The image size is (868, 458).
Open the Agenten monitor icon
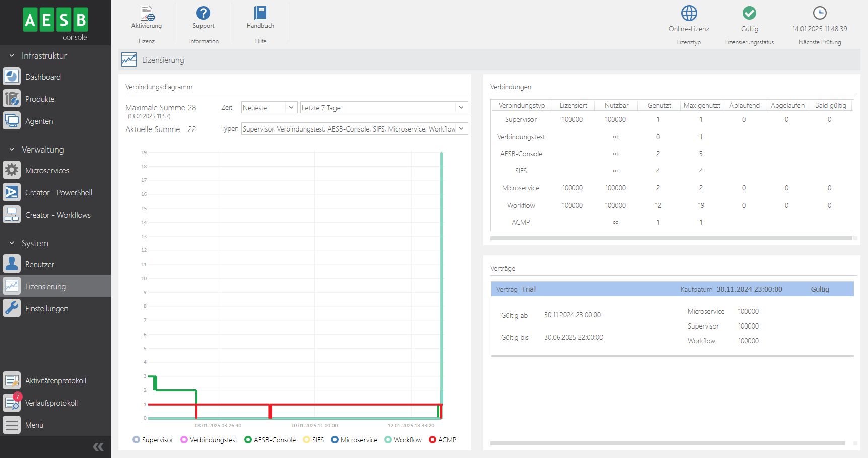(12, 121)
